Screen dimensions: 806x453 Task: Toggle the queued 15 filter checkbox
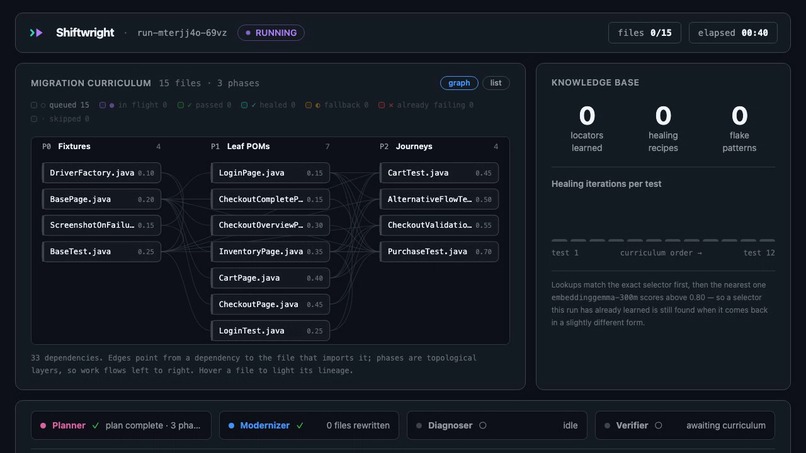tap(34, 105)
